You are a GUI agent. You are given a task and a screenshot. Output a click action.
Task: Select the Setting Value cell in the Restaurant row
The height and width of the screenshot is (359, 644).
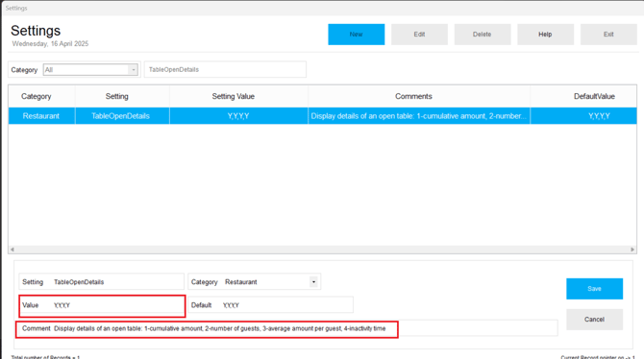pos(238,116)
